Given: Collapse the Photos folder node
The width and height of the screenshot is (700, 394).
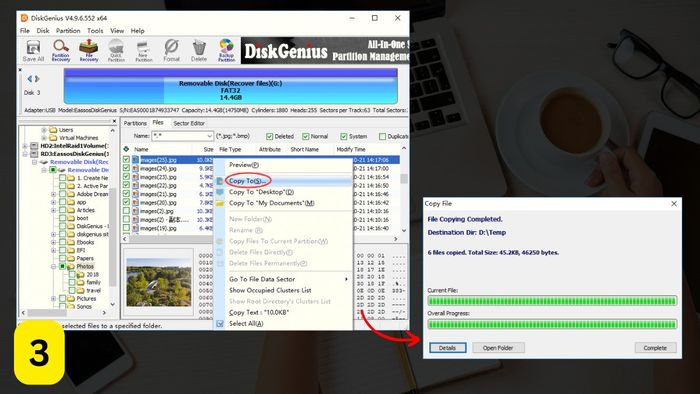Looking at the screenshot, I should (54, 266).
